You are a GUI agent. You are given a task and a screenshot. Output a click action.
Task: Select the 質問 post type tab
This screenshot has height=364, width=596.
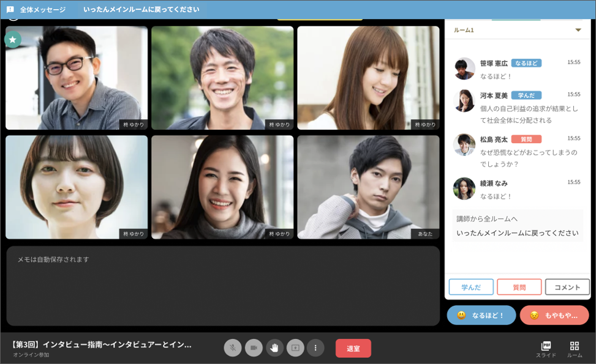tap(519, 287)
